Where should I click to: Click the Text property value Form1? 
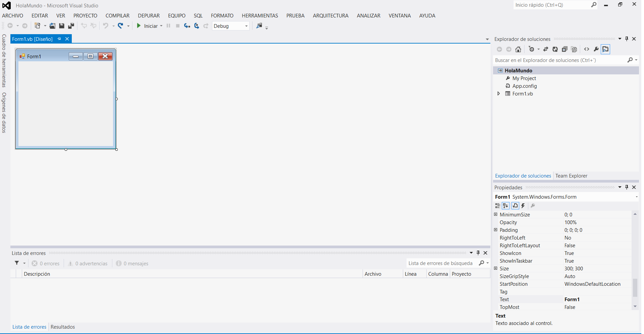point(572,299)
